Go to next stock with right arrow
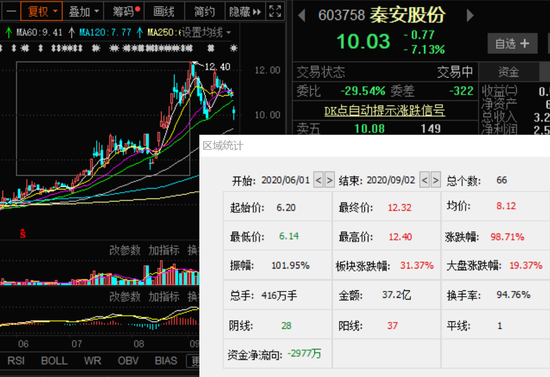Screen dimensions: 550x377 [470, 15]
